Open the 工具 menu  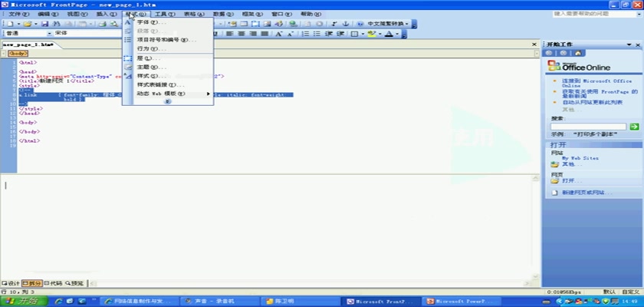coord(165,14)
